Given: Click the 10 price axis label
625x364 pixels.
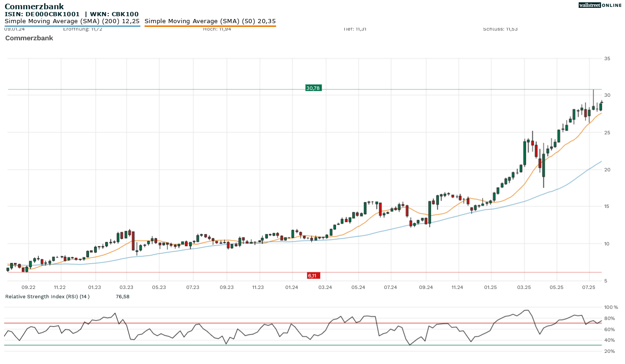Looking at the screenshot, I should click(607, 244).
